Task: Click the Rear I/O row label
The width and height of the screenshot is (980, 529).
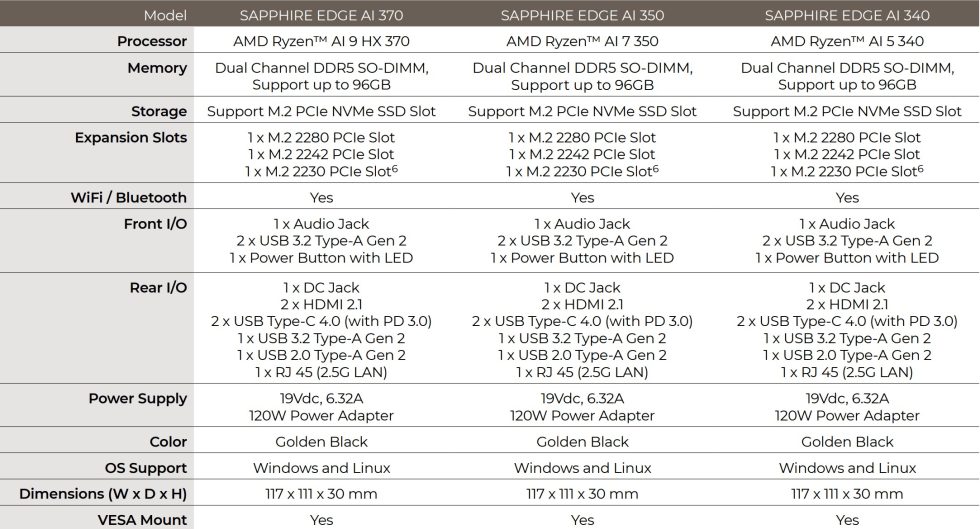Action: (157, 287)
